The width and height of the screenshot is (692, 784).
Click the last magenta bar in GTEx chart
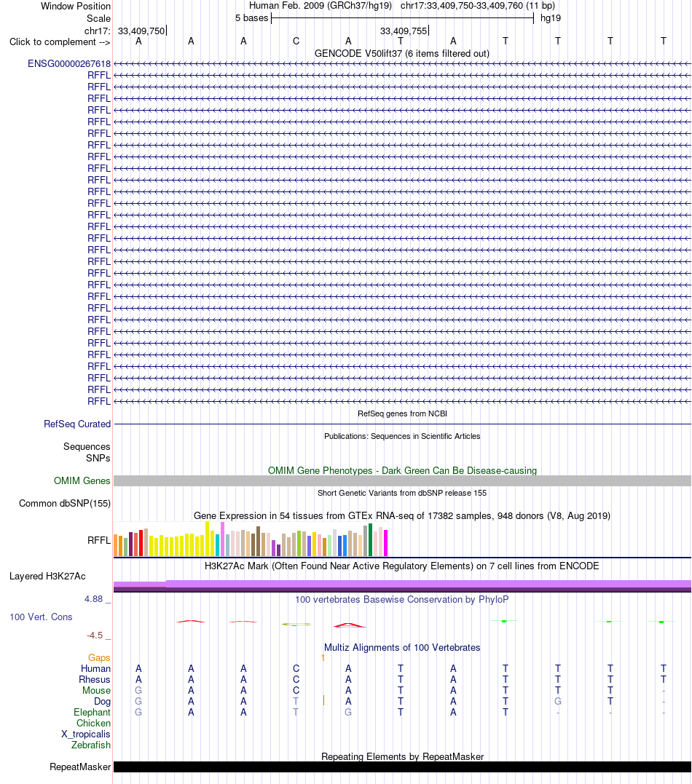[386, 543]
